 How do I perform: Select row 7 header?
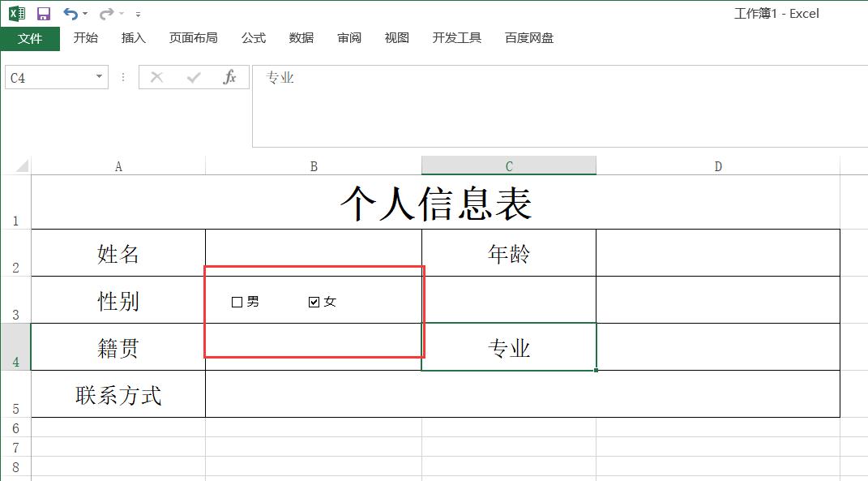15,447
